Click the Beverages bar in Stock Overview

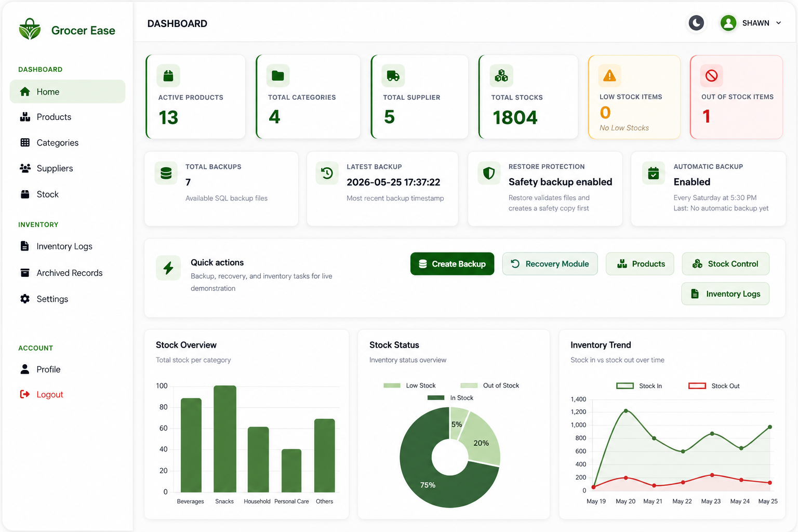(191, 445)
